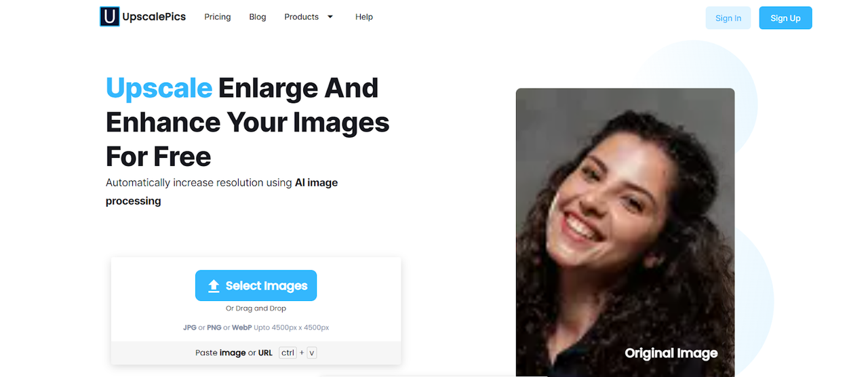Click the Original Image preview photo

[x=625, y=233]
